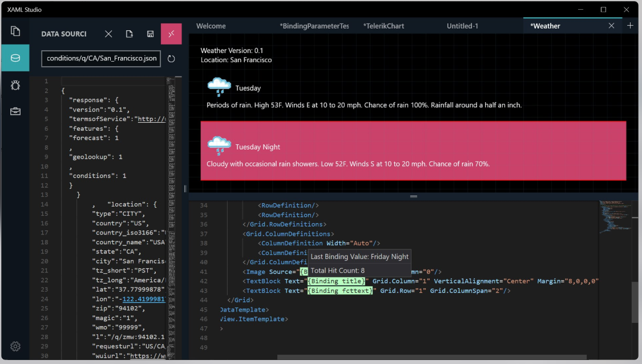Viewport: 642px width, 364px height.
Task: Click the lon value -122.4199981 link
Action: pyautogui.click(x=144, y=300)
